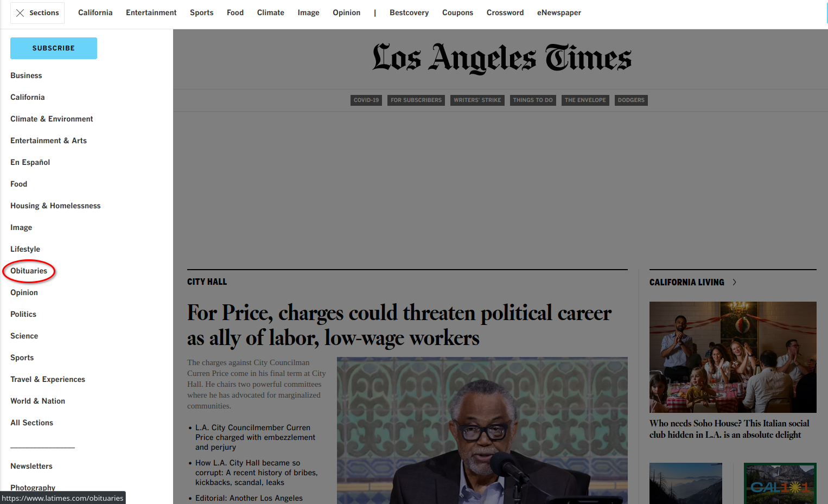Viewport: 828px width, 504px height.
Task: Click the Subscribe button
Action: [54, 48]
